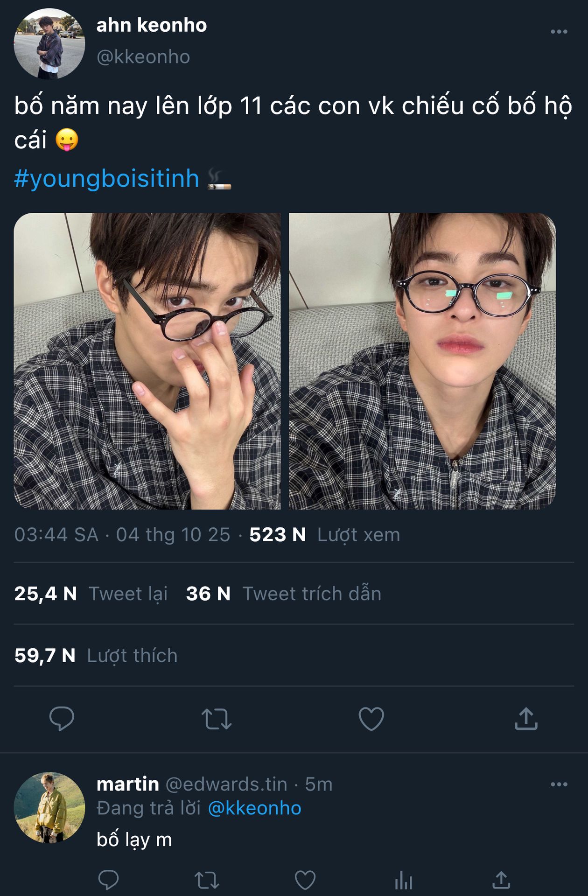Image resolution: width=588 pixels, height=896 pixels.
Task: Show the 59,7 N Lượt thích list
Action: tap(96, 656)
